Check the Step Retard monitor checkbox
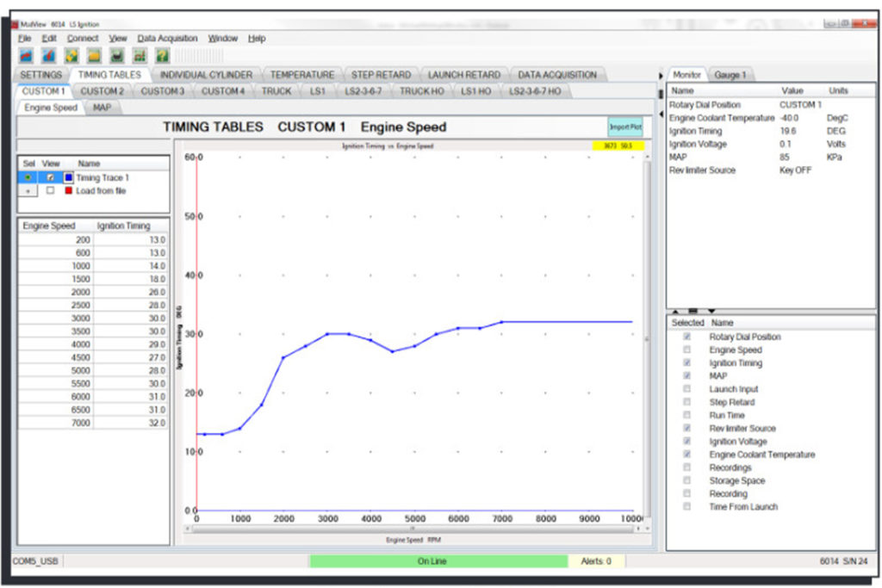882x588 pixels. click(x=686, y=402)
